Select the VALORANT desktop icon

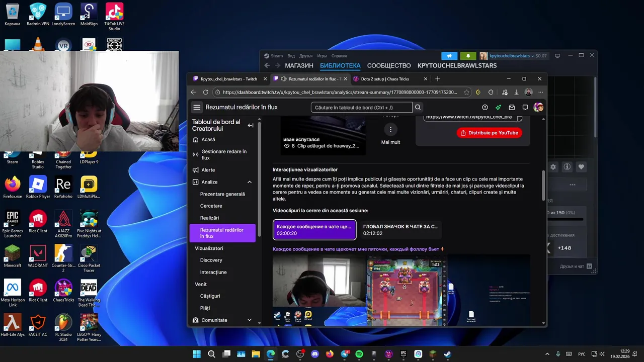(x=38, y=256)
